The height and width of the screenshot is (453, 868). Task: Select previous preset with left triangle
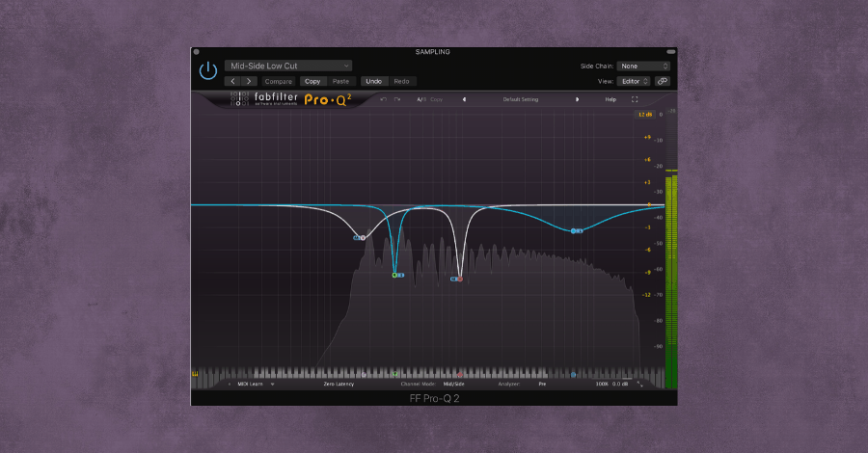tap(464, 99)
